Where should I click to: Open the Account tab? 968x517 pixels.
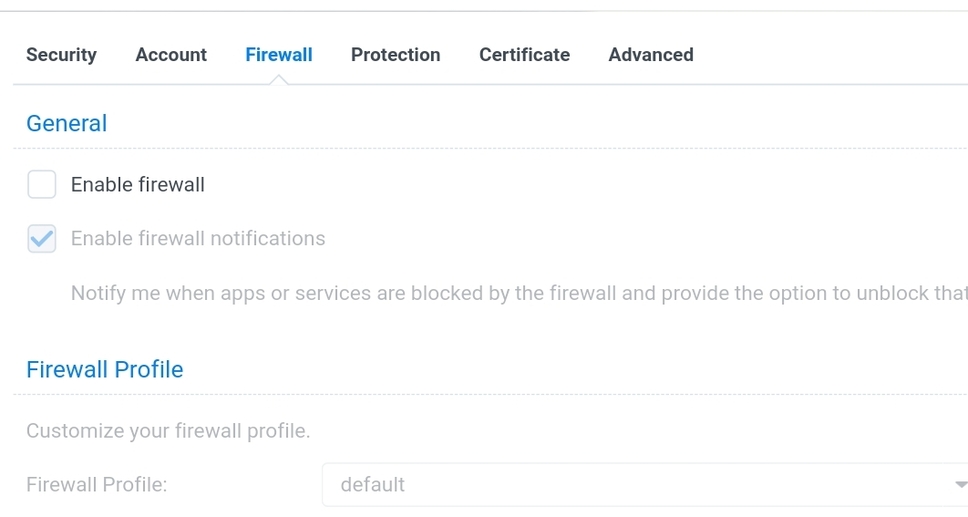coord(171,55)
